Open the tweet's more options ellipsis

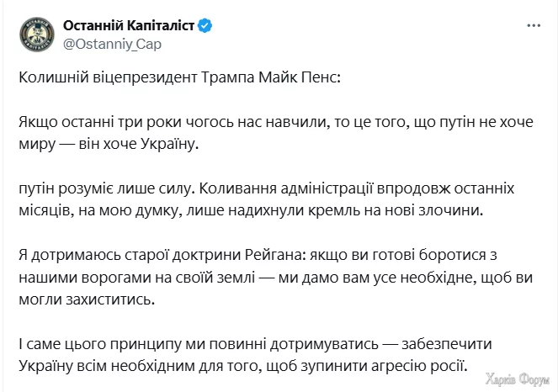pyautogui.click(x=532, y=26)
